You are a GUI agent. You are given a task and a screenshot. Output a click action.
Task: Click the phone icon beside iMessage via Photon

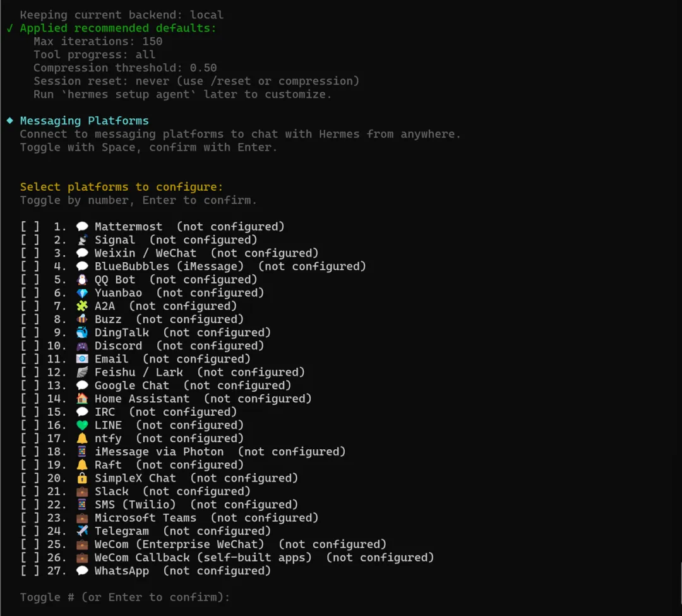pos(81,452)
